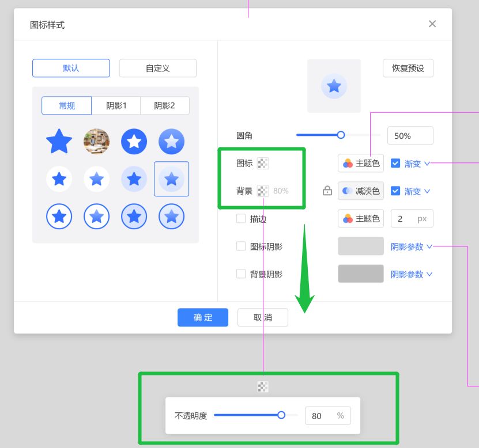Click the 圆角 50% input field
This screenshot has height=448, width=479.
[x=410, y=135]
